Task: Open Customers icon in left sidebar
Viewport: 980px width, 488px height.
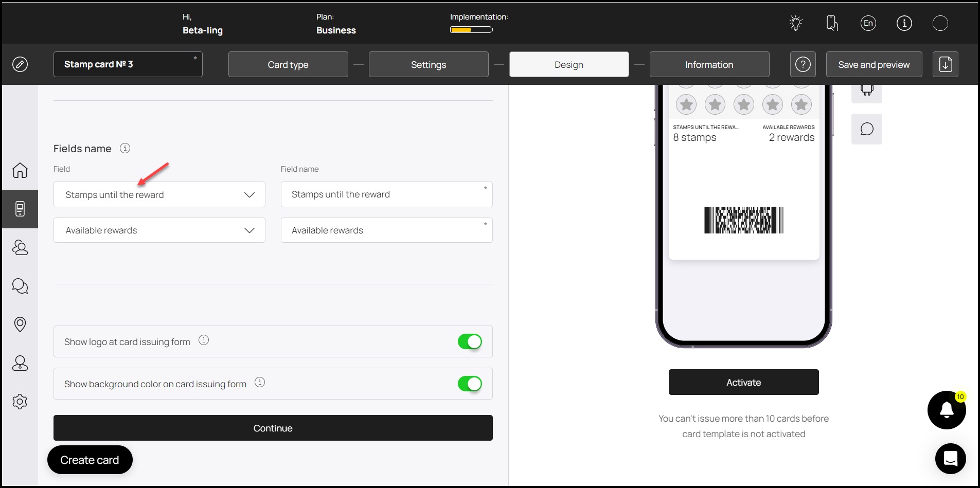Action: pos(20,247)
